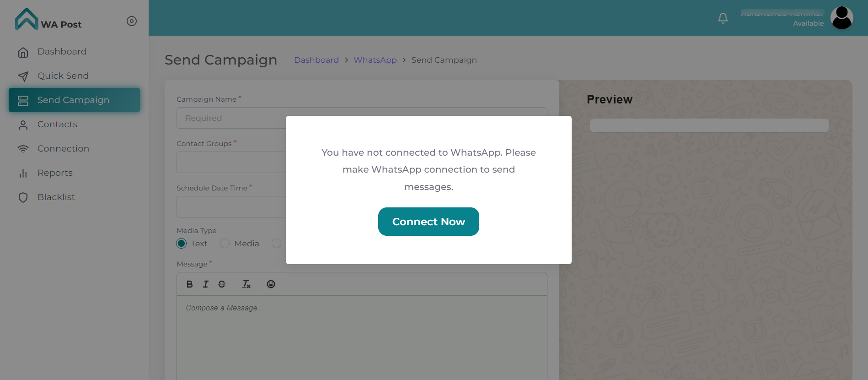Image resolution: width=868 pixels, height=380 pixels.
Task: Apply strikethrough formatting to message
Action: point(222,284)
